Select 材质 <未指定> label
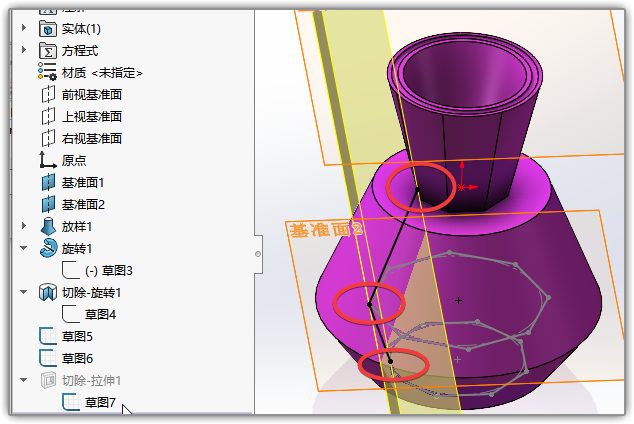This screenshot has width=634, height=424. coord(102,73)
